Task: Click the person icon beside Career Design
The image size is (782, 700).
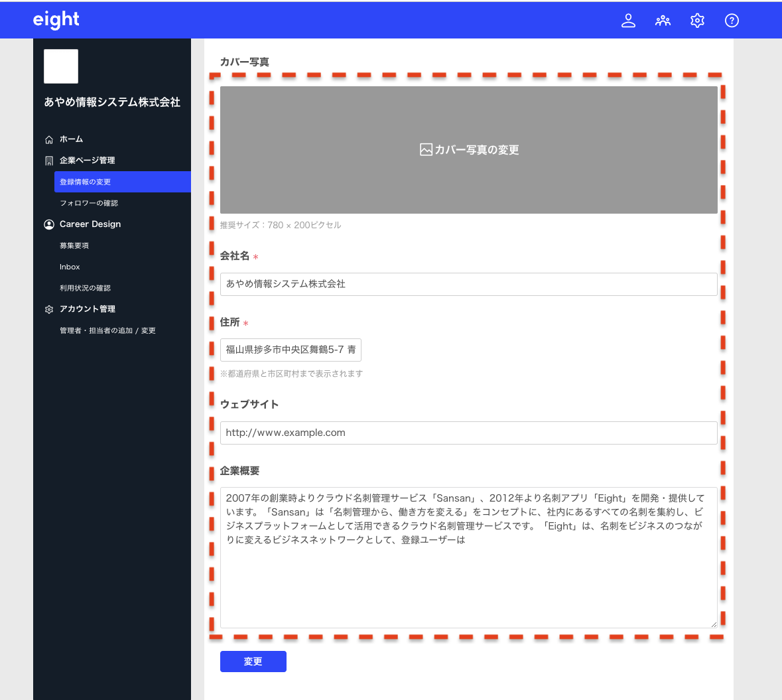Action: [x=49, y=224]
